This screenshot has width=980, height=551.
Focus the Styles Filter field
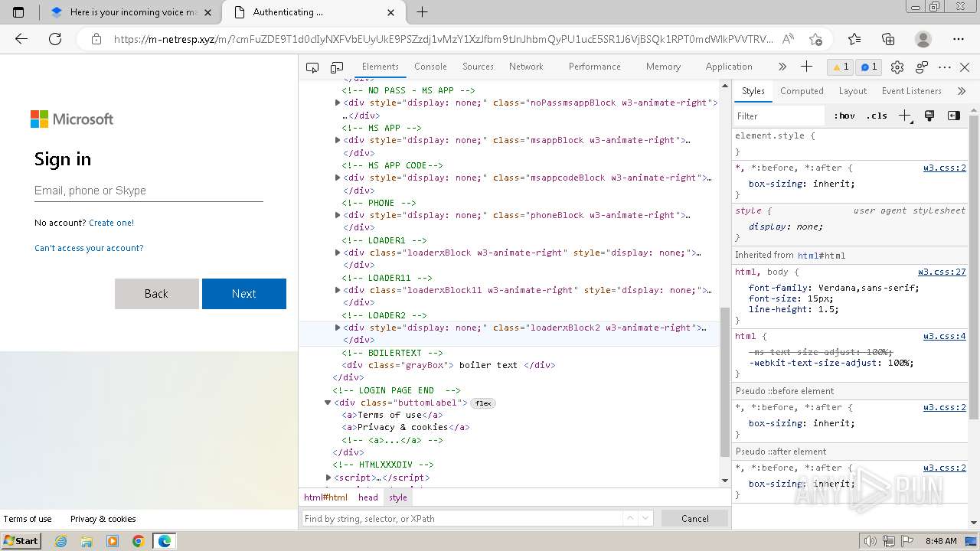(779, 116)
